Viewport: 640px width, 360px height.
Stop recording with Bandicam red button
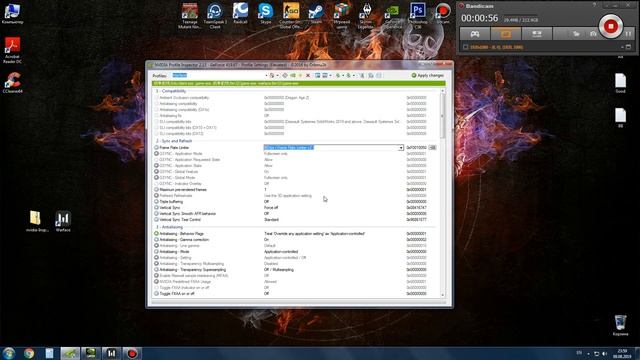(x=611, y=26)
